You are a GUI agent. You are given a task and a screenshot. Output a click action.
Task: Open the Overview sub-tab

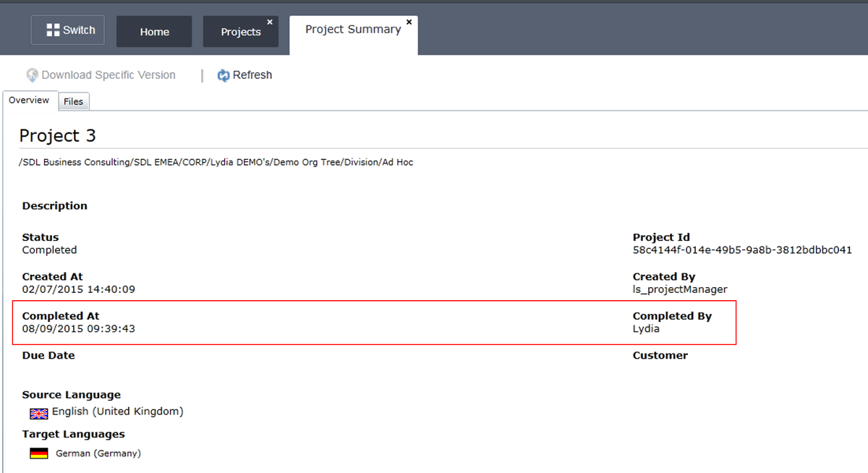tap(29, 101)
